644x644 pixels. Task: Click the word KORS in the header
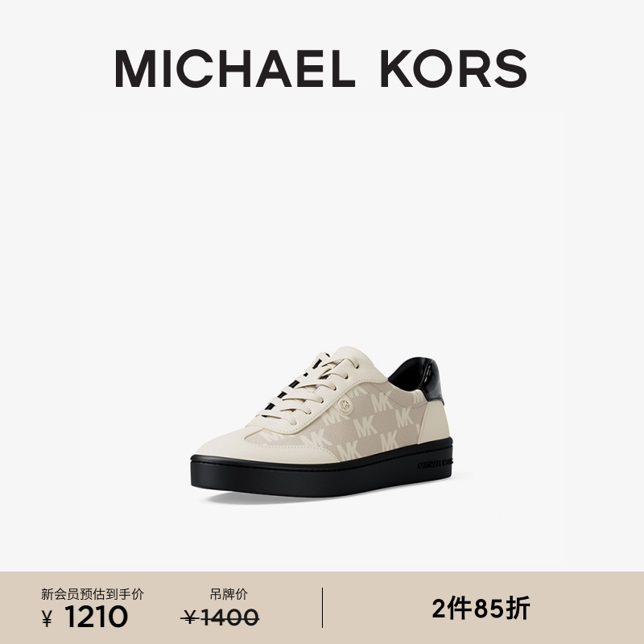coord(454,68)
